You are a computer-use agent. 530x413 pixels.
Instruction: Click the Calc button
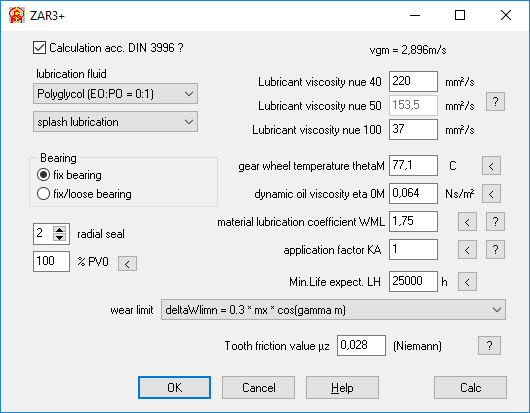[x=470, y=388]
